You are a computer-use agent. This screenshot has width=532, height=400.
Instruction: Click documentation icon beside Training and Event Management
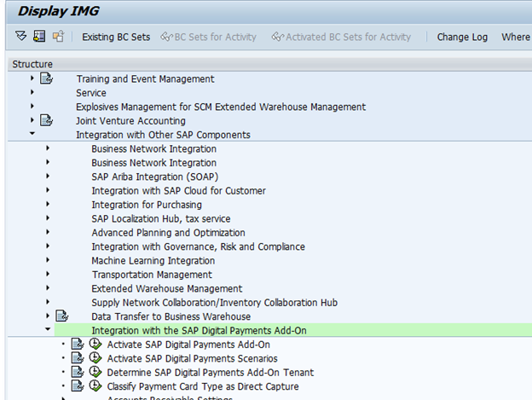(46, 79)
